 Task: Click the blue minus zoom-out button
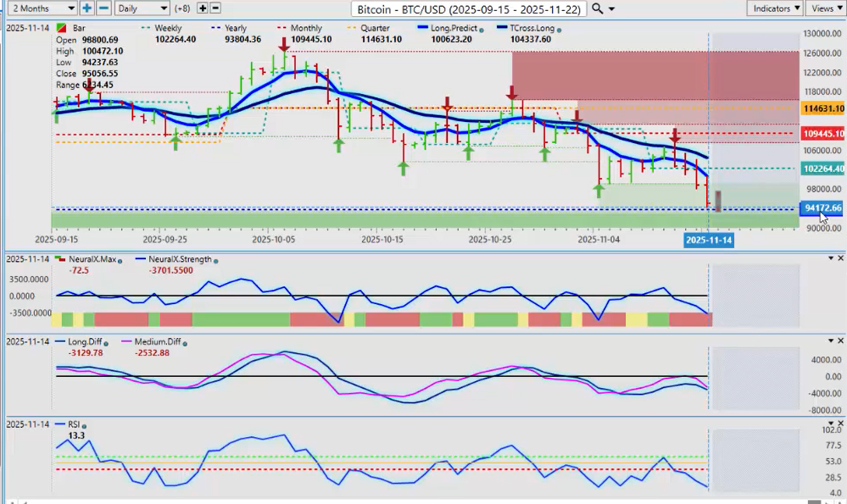(103, 8)
